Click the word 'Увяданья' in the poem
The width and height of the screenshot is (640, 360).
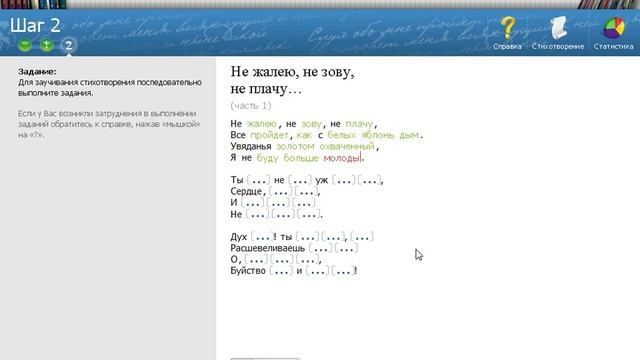(x=251, y=146)
